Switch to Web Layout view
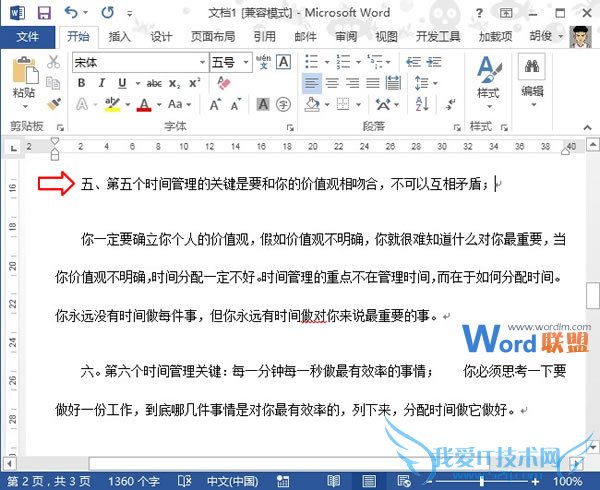 (x=404, y=481)
